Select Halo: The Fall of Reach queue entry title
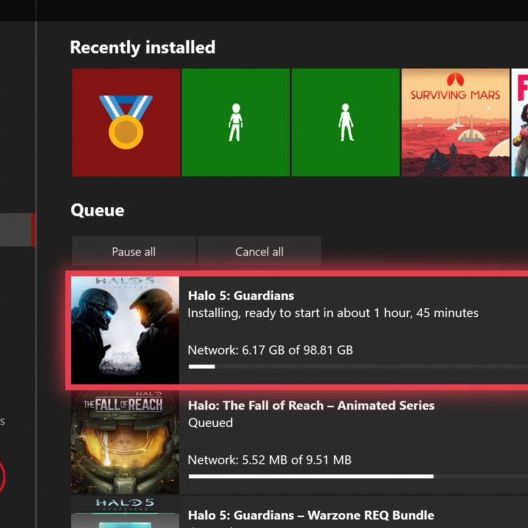 click(x=311, y=405)
